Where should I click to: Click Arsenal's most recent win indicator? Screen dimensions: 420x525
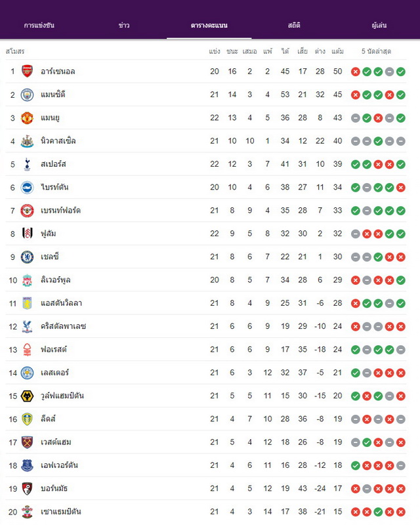400,72
